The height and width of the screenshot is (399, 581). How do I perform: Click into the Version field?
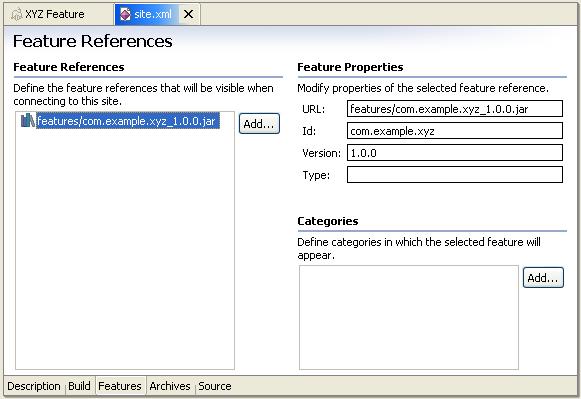pyautogui.click(x=455, y=153)
